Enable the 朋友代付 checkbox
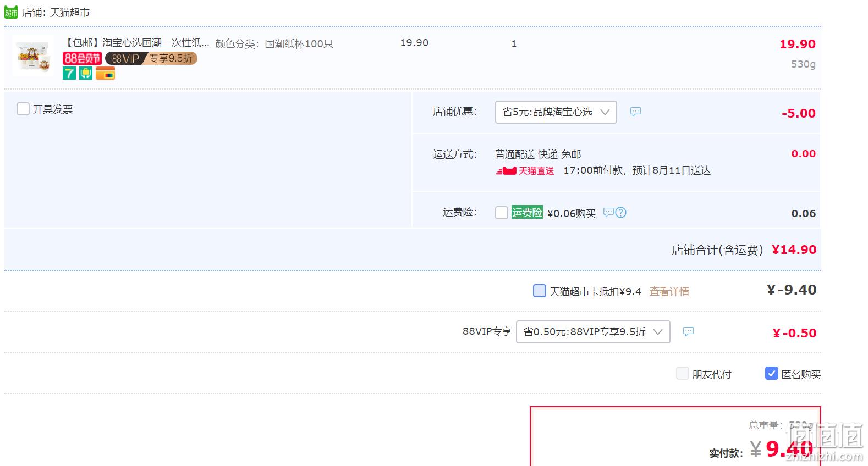This screenshot has width=868, height=466. [683, 374]
